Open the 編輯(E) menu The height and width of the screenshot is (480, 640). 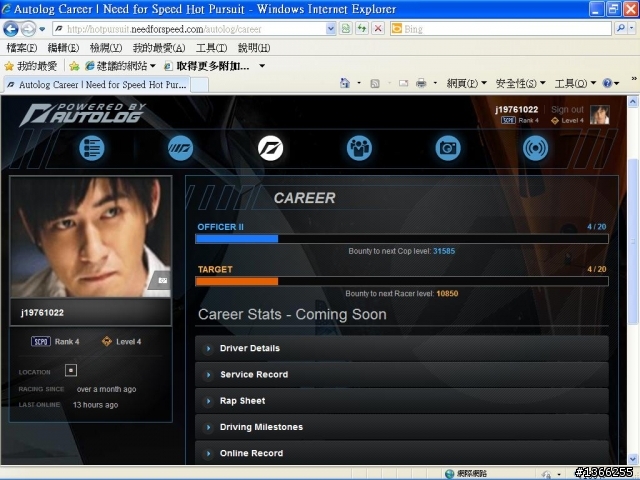click(x=63, y=48)
